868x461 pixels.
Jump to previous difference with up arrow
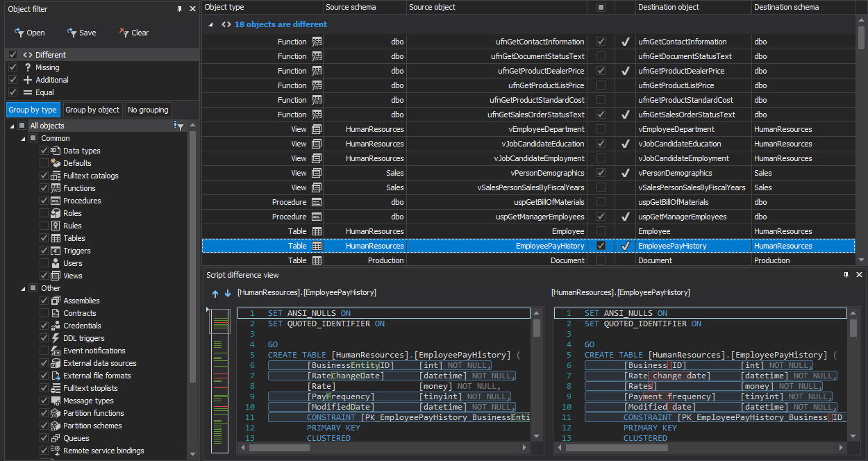[x=215, y=294]
